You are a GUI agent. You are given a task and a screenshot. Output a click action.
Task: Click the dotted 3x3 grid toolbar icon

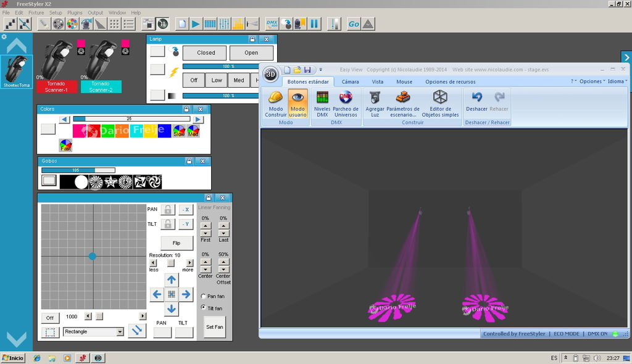tap(114, 24)
